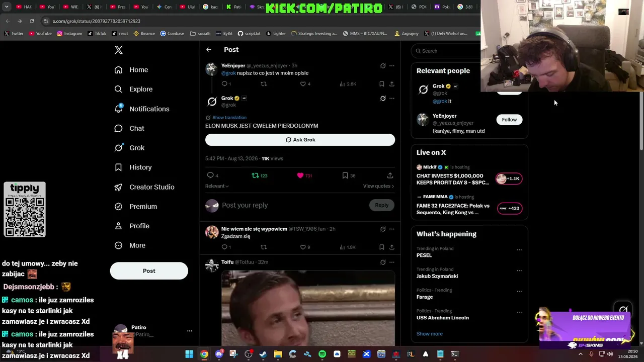Open Explore in sidebar
The image size is (644, 362).
point(133,89)
